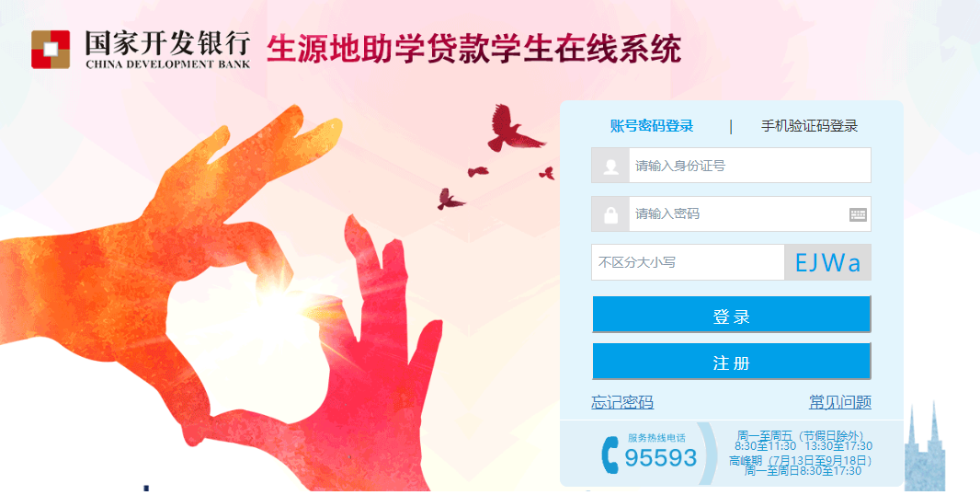
Task: Focus the 不区分大小写 captcha input field
Action: tap(689, 262)
